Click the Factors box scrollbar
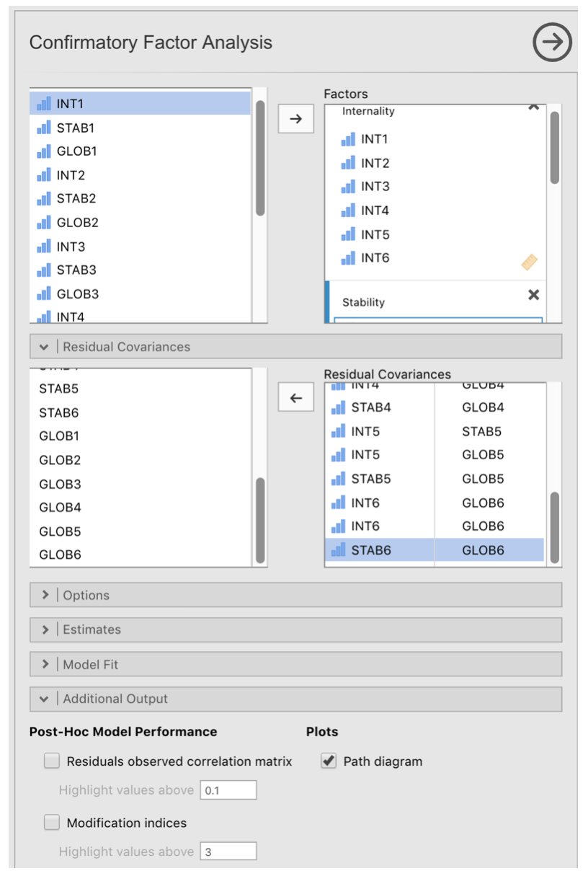The width and height of the screenshot is (588, 884). [555, 148]
